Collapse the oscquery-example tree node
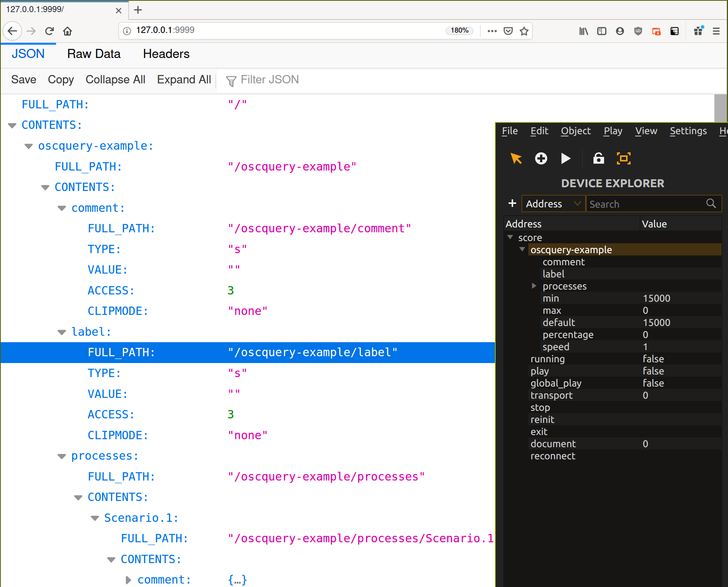 tap(522, 249)
